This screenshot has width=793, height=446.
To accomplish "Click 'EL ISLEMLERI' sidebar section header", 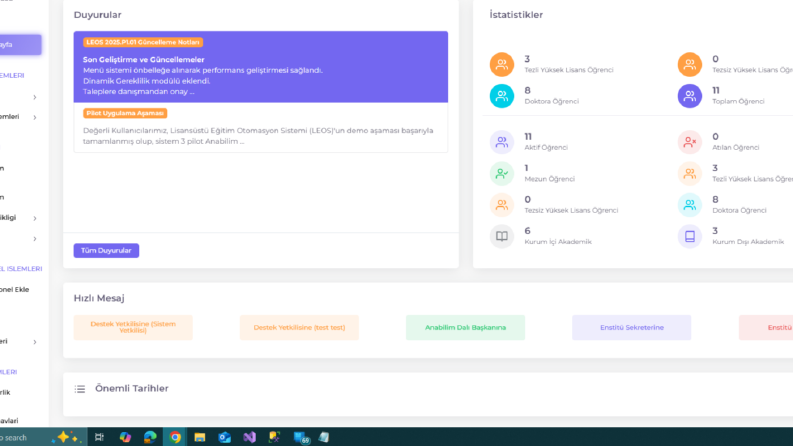I will click(x=21, y=269).
